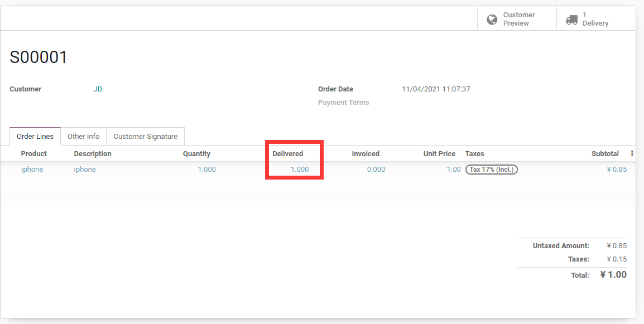
Task: Click the Payment Terms label
Action: (x=343, y=103)
